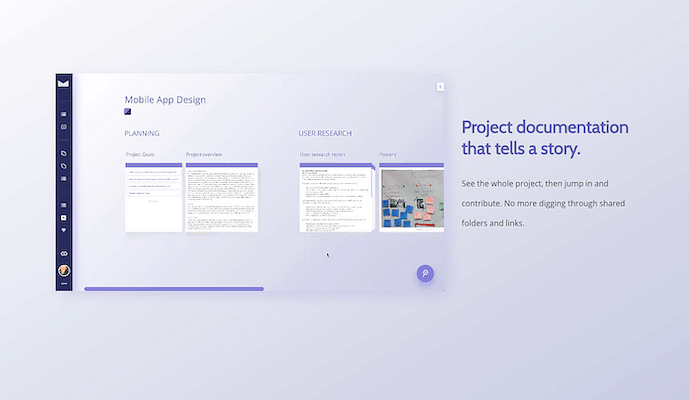Open the camera icon in the sidebar
The image size is (689, 400).
[x=64, y=127]
